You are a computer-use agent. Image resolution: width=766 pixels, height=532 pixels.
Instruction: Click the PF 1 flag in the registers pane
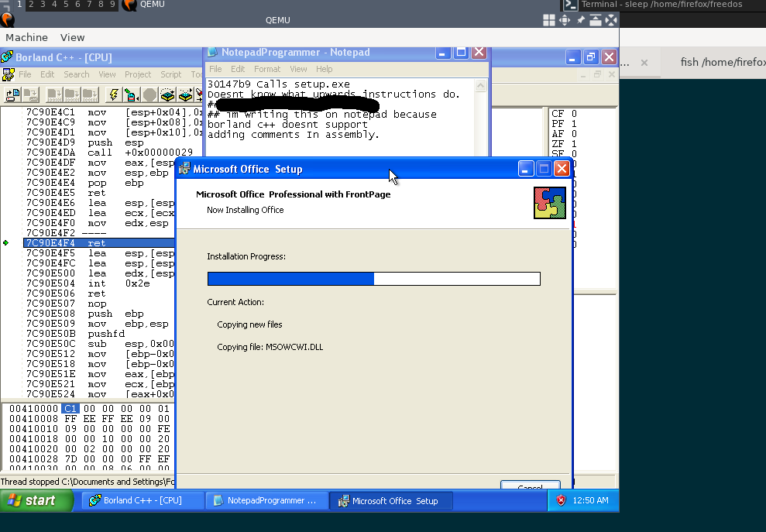tap(564, 124)
